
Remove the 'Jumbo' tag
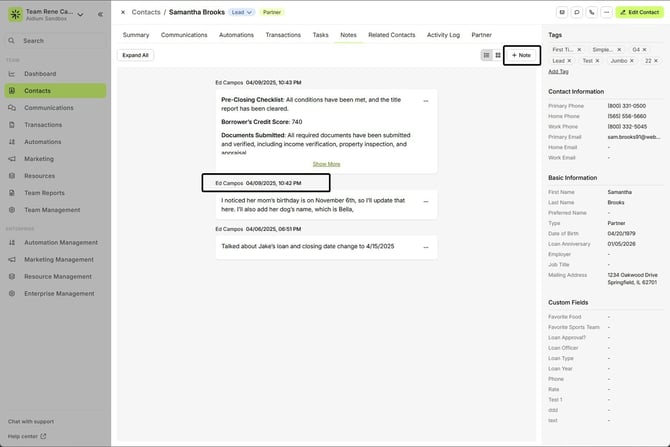pyautogui.click(x=632, y=61)
